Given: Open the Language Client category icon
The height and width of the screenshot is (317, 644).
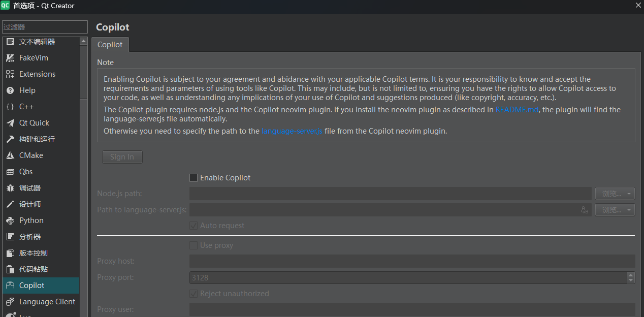Looking at the screenshot, I should pos(10,302).
